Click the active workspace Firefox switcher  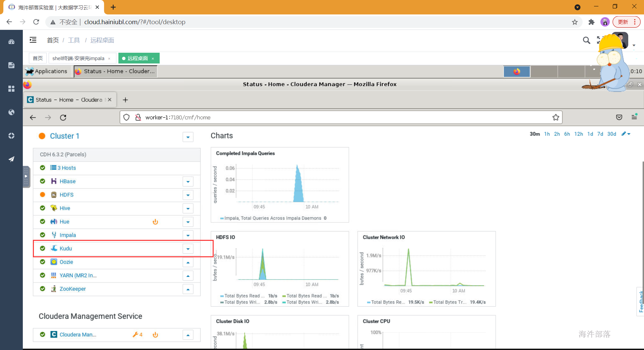pos(517,71)
